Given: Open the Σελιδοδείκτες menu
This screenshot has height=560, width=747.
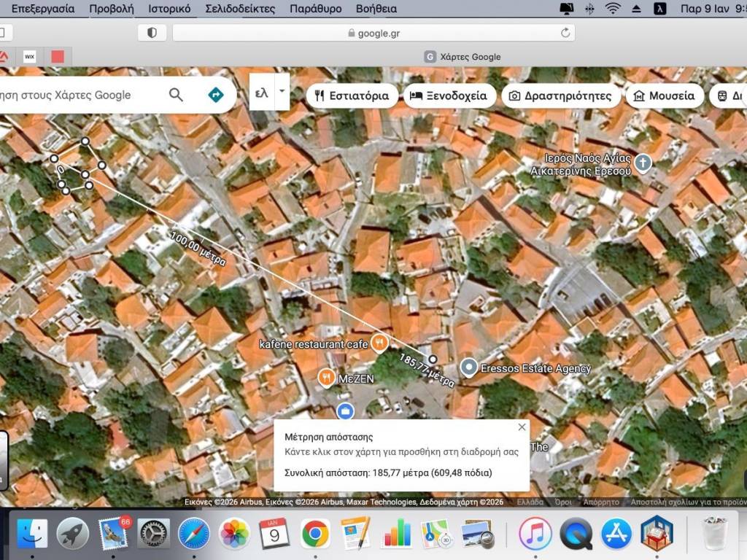Looking at the screenshot, I should point(240,9).
